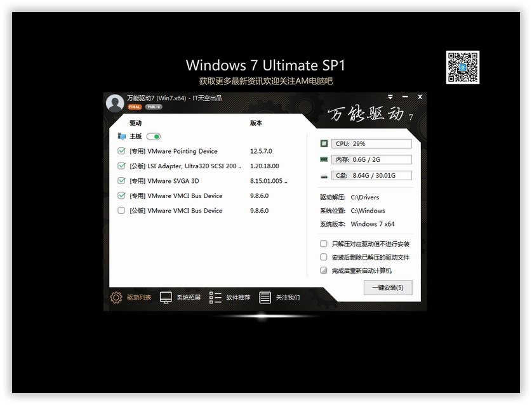
Task: Click the PUBLIC badge
Action: (154, 107)
